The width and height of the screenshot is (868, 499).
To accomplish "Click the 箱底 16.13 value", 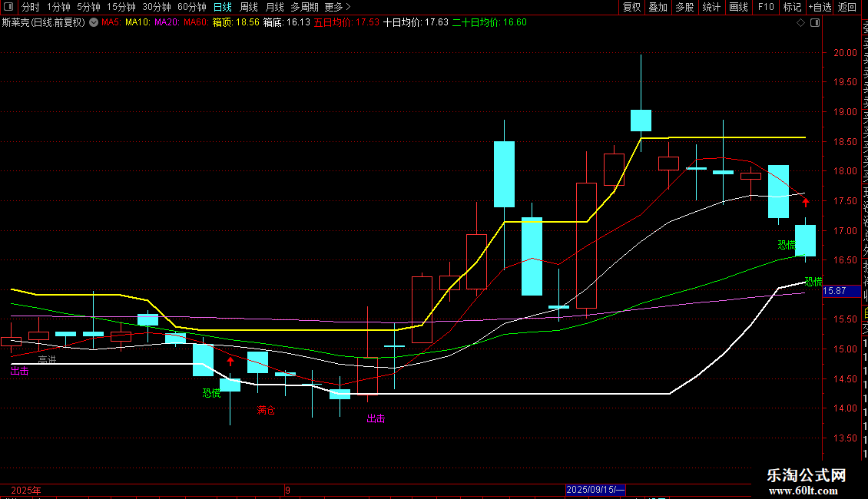I will [x=287, y=22].
